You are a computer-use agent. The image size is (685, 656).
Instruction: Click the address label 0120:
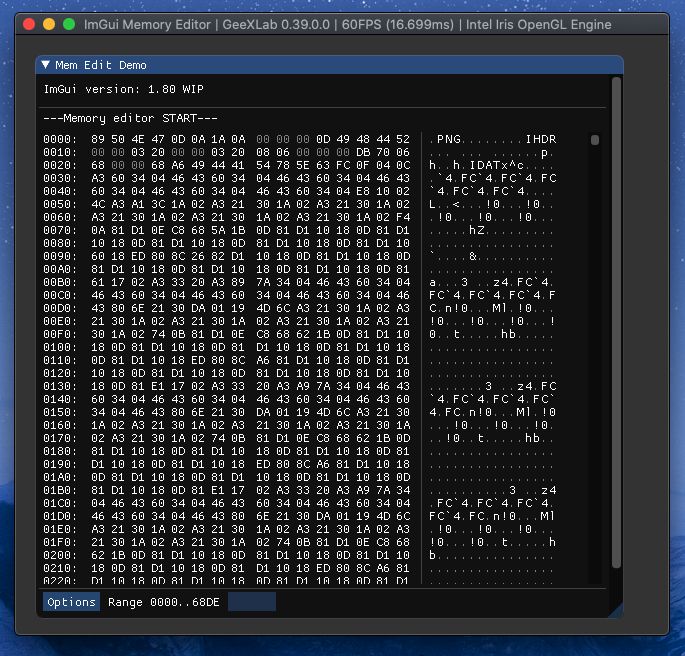pos(60,373)
